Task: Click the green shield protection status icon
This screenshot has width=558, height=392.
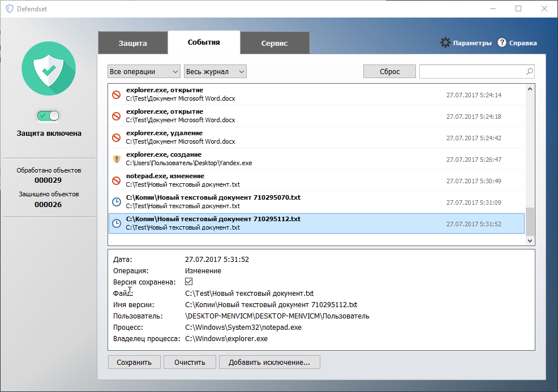Action: click(49, 68)
